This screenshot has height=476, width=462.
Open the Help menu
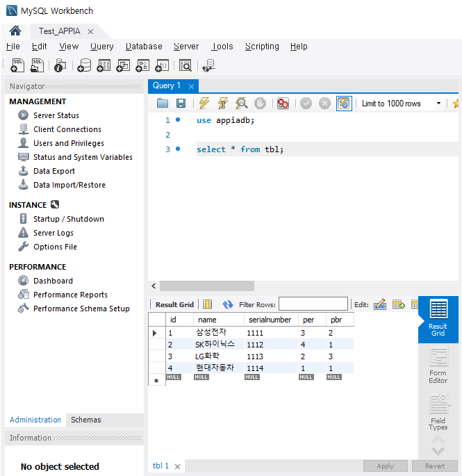(299, 47)
